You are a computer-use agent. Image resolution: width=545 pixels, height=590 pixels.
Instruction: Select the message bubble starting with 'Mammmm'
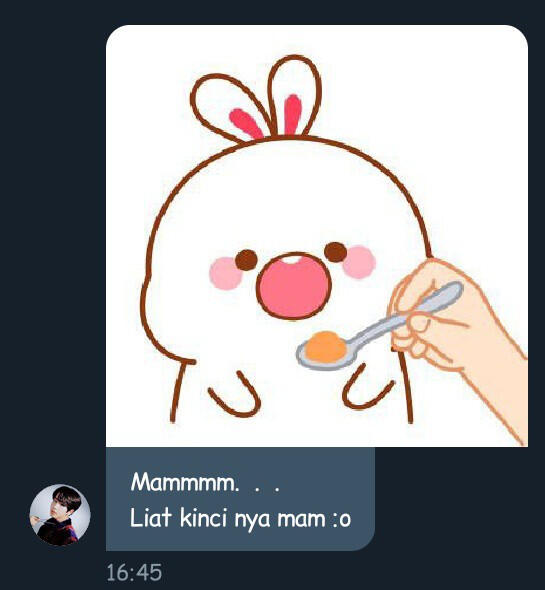(240, 499)
